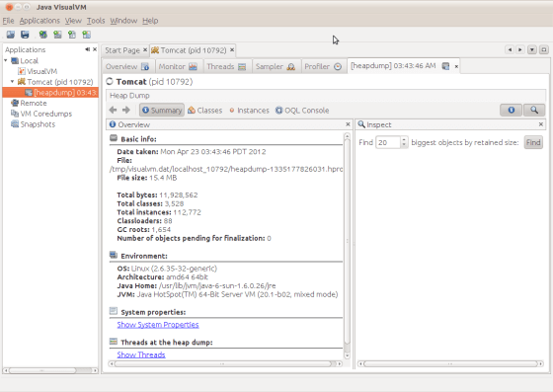This screenshot has height=392, width=553.
Task: Open the File menu
Action: tap(8, 21)
